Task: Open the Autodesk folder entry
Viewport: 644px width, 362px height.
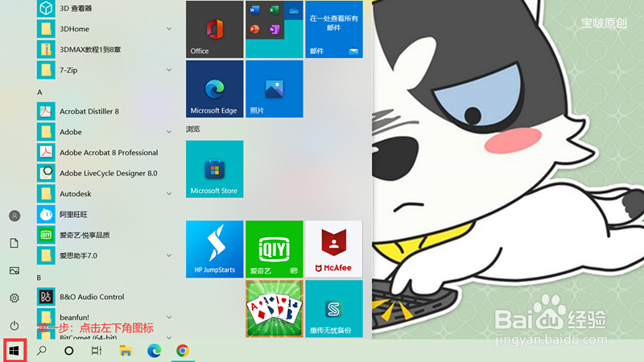Action: pos(105,194)
